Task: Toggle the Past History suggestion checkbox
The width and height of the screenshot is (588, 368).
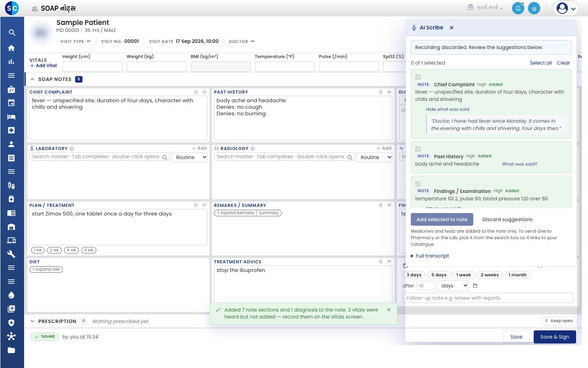Action: (x=418, y=149)
